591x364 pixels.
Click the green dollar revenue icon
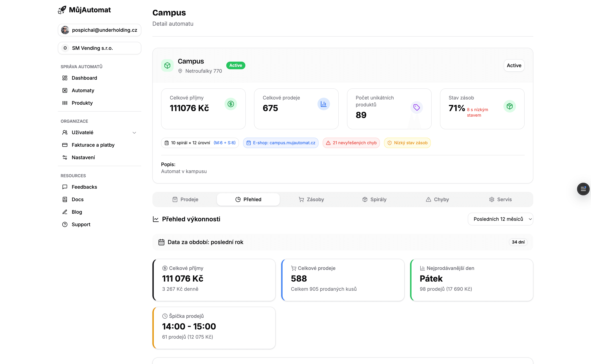point(231,104)
